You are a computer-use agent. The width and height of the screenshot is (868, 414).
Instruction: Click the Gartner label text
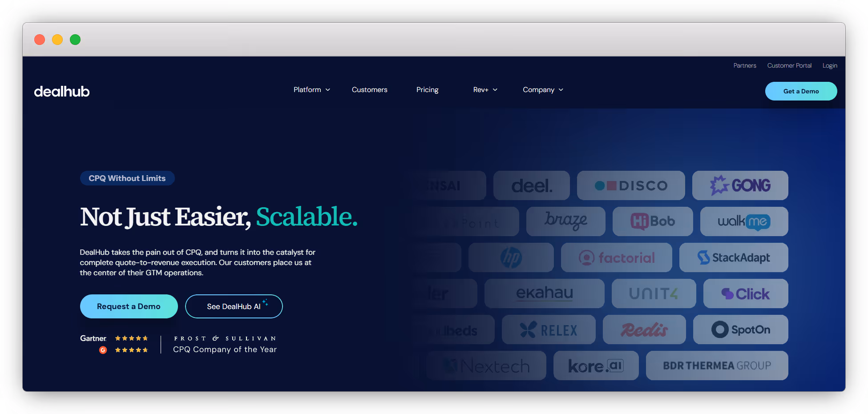(x=93, y=338)
